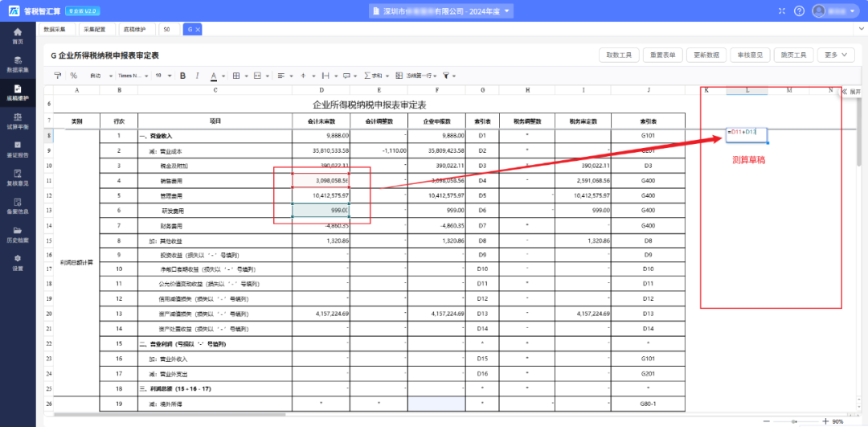Apply percent format to cell
Viewport: 868px width, 427px height.
(x=74, y=76)
